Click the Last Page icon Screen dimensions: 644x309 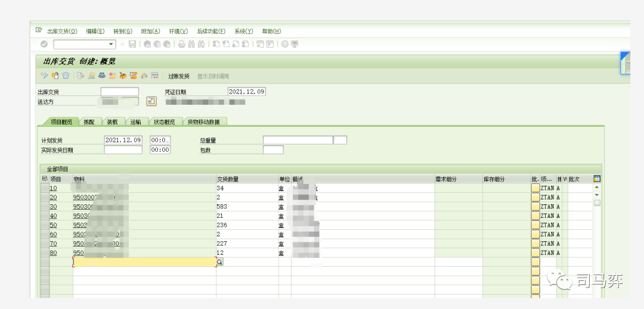tap(246, 44)
